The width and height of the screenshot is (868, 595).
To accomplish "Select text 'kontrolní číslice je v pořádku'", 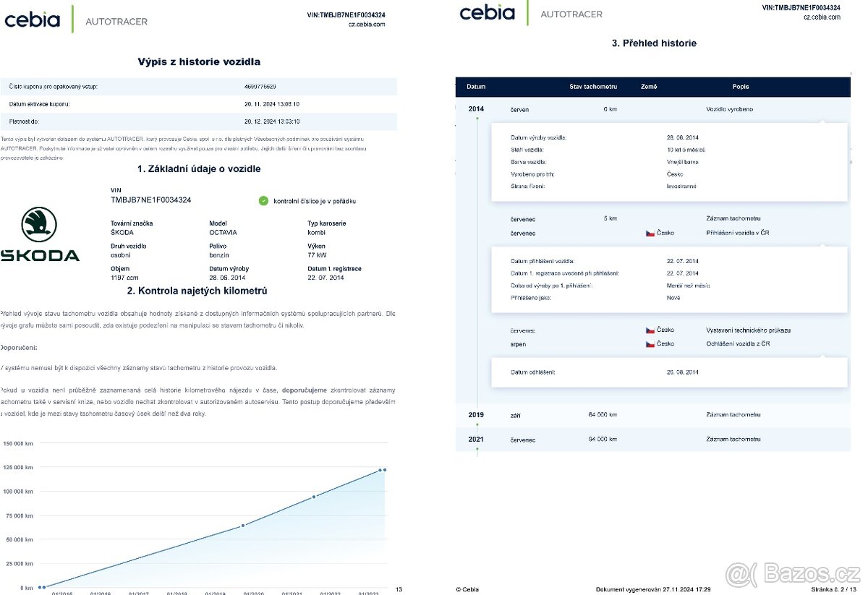I will pyautogui.click(x=315, y=201).
